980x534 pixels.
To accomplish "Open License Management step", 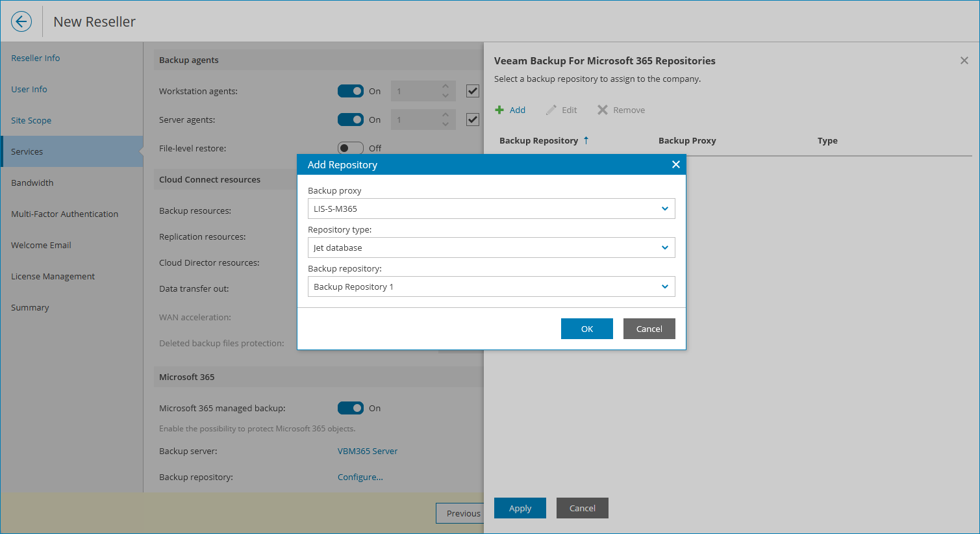I will (53, 276).
